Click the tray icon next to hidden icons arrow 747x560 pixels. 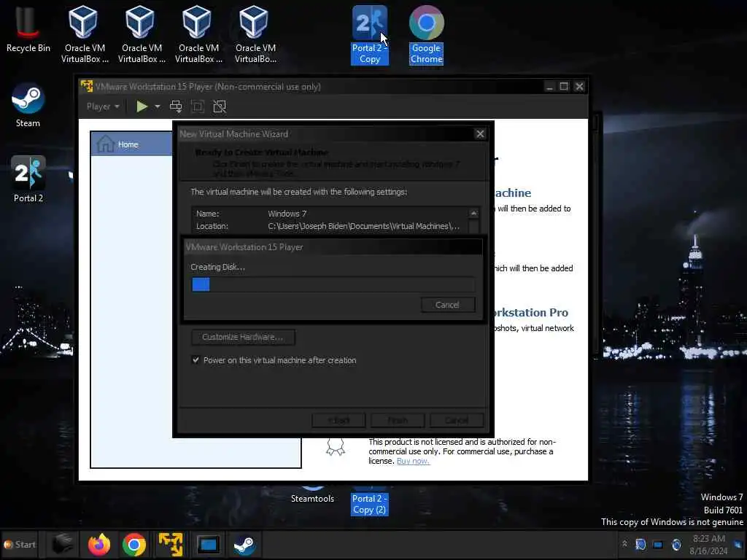pos(640,544)
